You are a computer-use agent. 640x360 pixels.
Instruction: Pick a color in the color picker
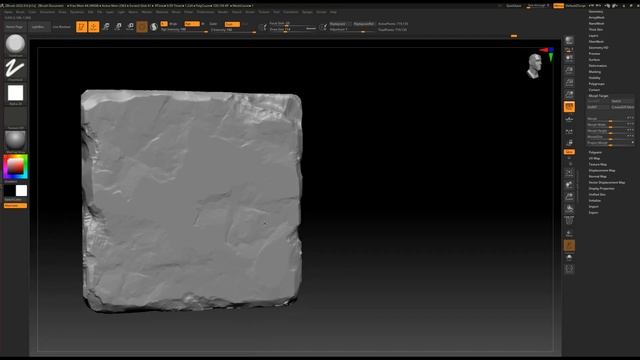[x=16, y=167]
